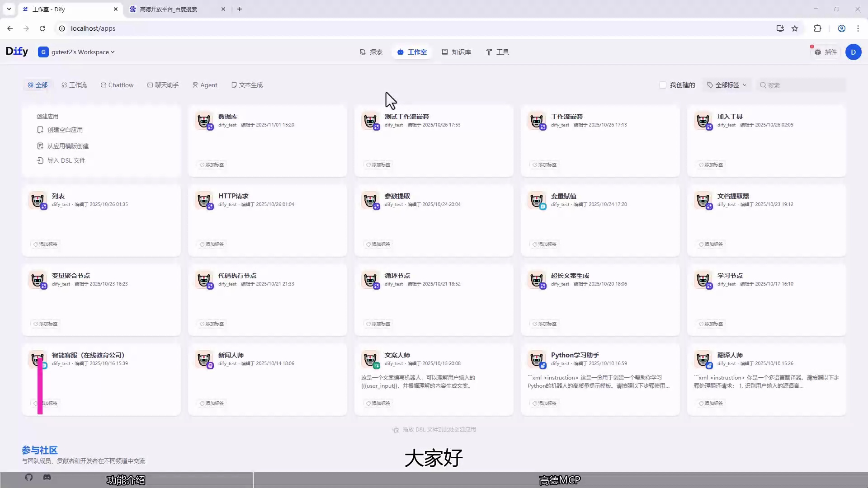Image resolution: width=868 pixels, height=488 pixels.
Task: Switch to 探索 navigation tab
Action: point(371,52)
